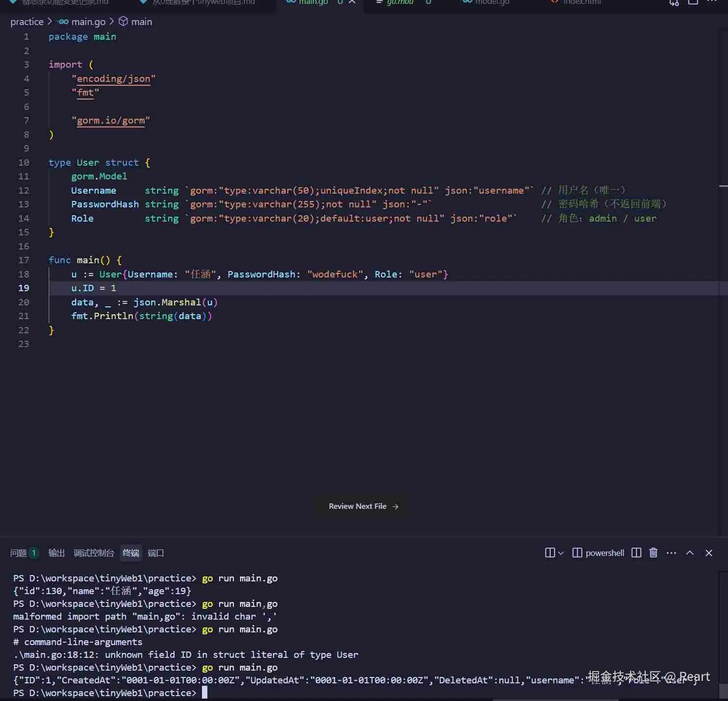Click the "gorm.io/gorm" import path
The height and width of the screenshot is (701, 728).
click(111, 121)
